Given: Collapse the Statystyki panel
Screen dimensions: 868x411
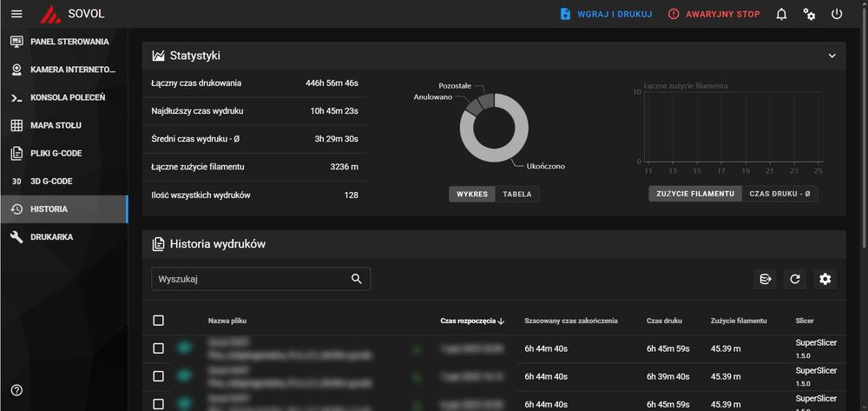Looking at the screenshot, I should 832,56.
